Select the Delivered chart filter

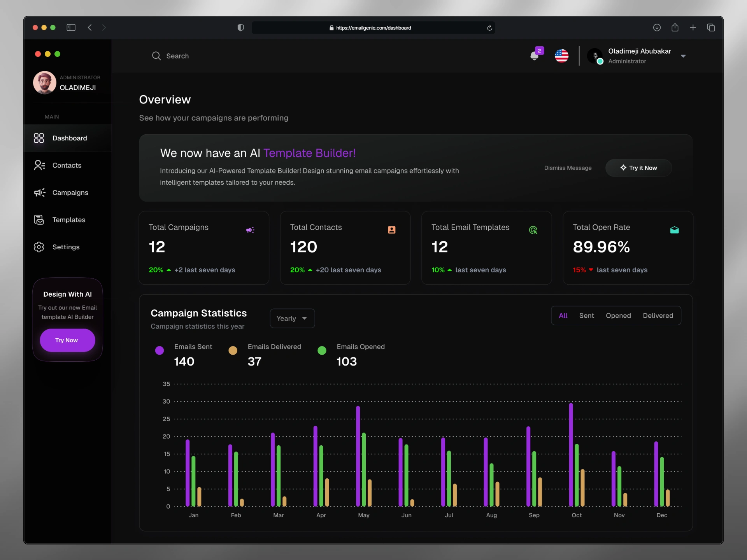[658, 315]
